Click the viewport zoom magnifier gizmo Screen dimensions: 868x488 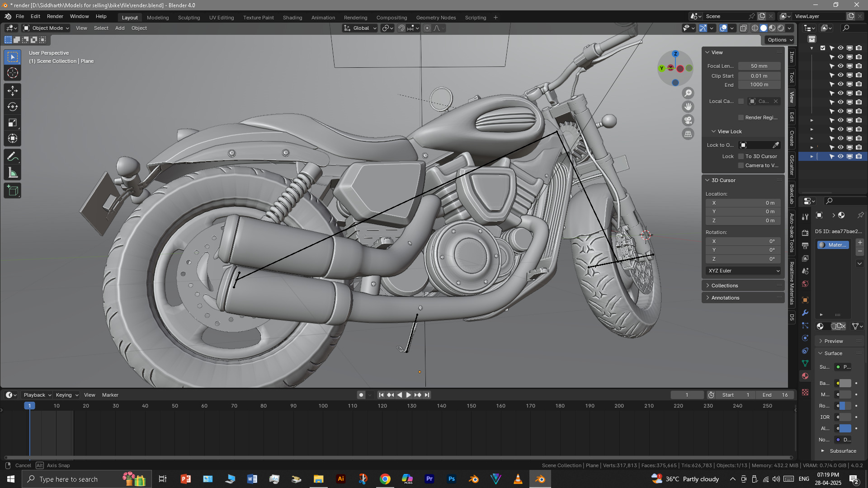[x=688, y=93]
